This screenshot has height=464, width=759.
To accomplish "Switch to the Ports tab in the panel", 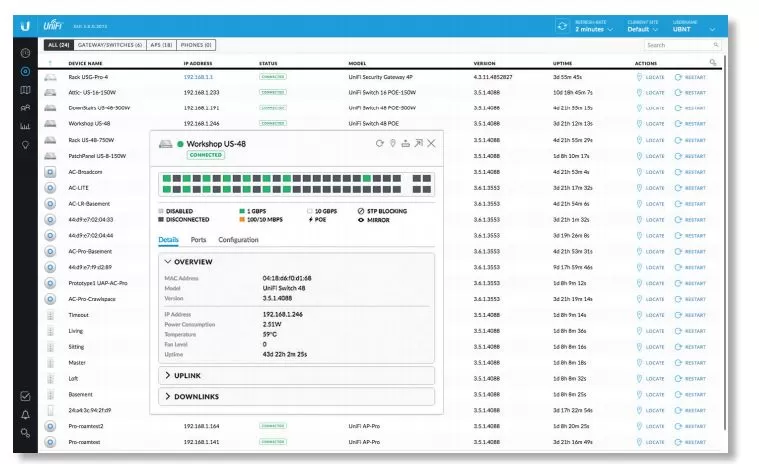I will pos(198,239).
